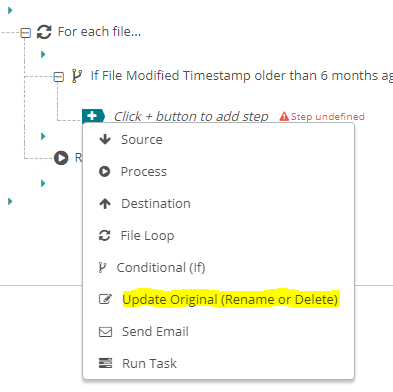The width and height of the screenshot is (393, 392).
Task: Click the down arrow Source icon
Action: (x=105, y=139)
